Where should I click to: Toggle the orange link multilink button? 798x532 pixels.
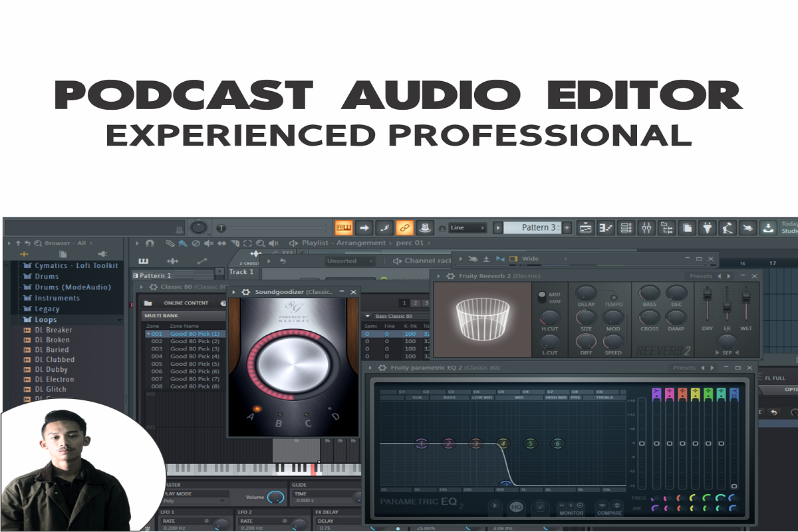404,227
